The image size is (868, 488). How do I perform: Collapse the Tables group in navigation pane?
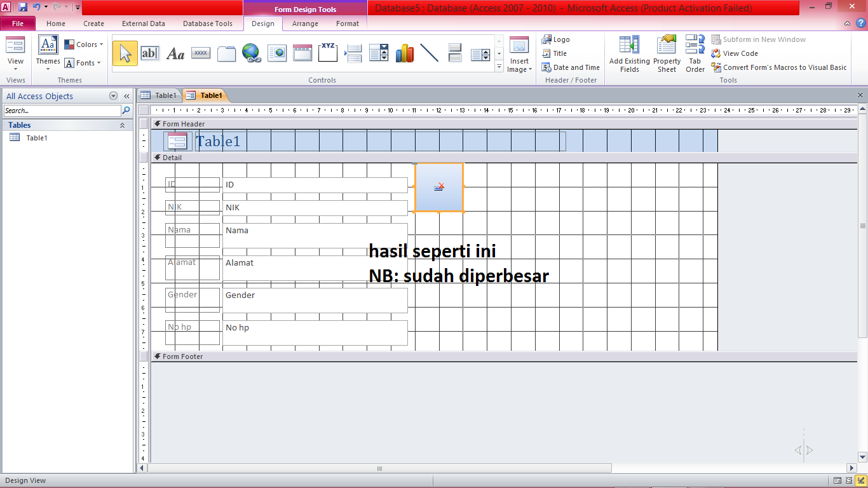click(123, 125)
